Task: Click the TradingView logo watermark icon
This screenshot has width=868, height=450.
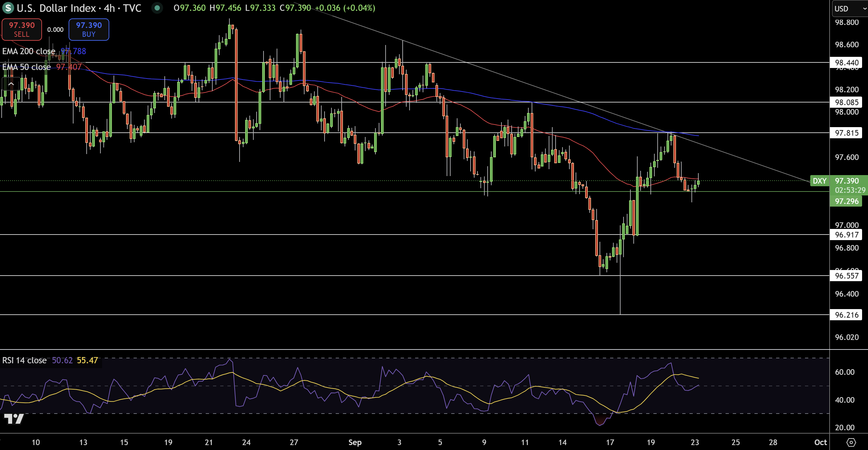Action: point(14,418)
